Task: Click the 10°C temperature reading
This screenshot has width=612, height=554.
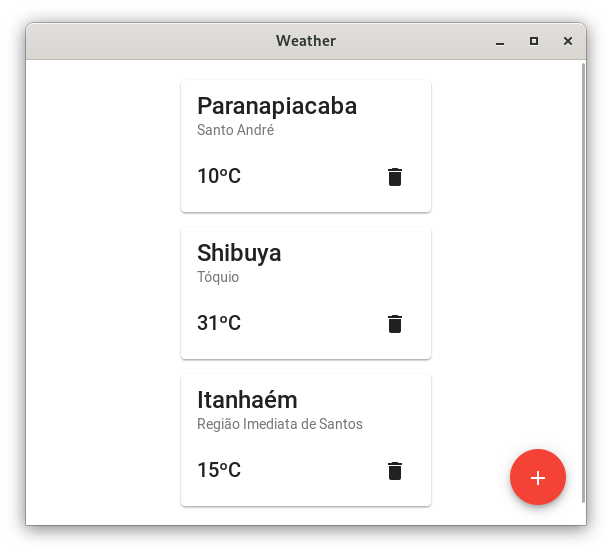Action: coord(219,177)
